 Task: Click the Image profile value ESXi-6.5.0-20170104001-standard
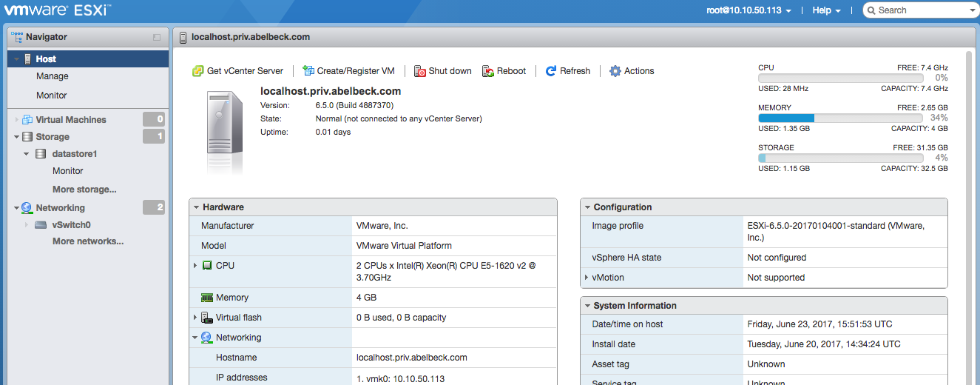point(836,232)
